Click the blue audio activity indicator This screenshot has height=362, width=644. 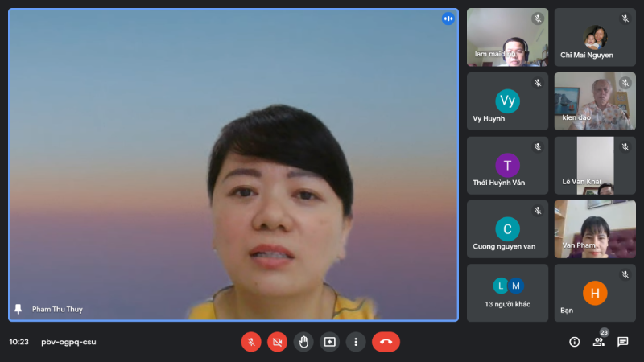(448, 19)
